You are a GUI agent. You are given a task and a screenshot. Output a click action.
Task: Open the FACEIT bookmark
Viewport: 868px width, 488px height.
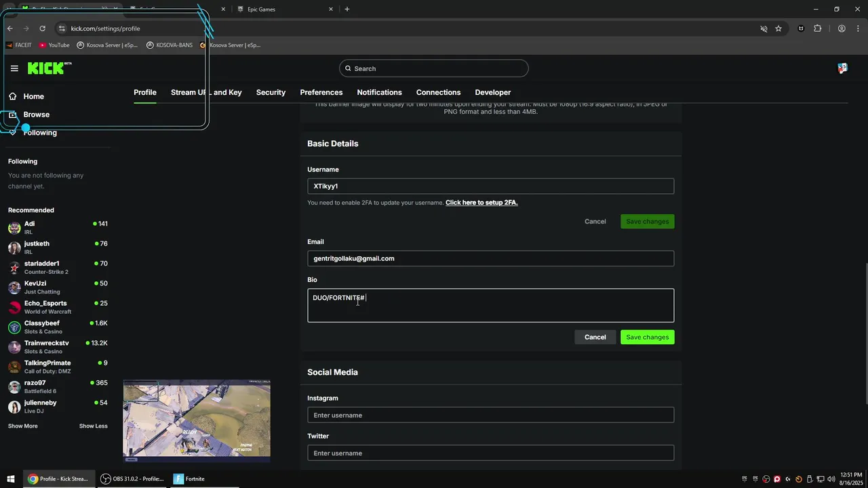coord(18,45)
